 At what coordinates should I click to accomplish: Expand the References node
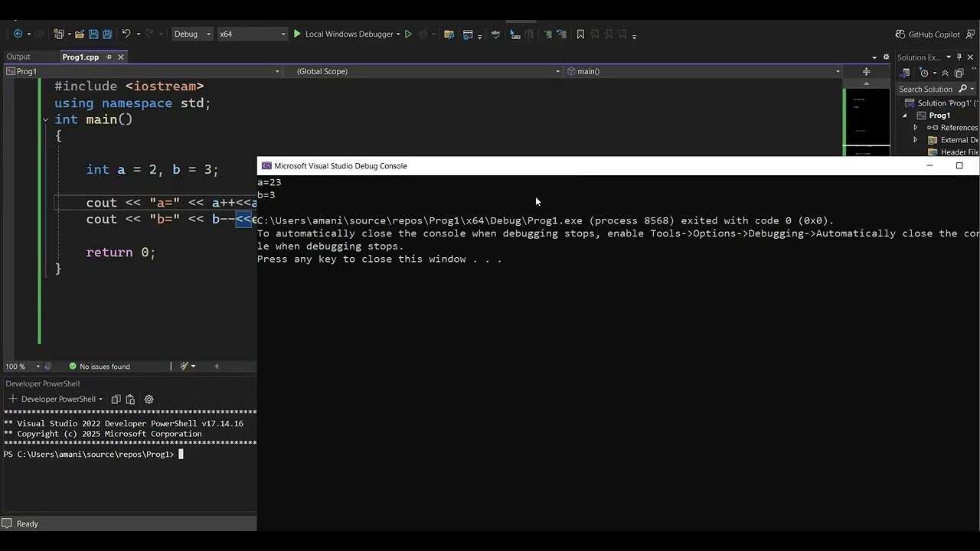tap(915, 128)
